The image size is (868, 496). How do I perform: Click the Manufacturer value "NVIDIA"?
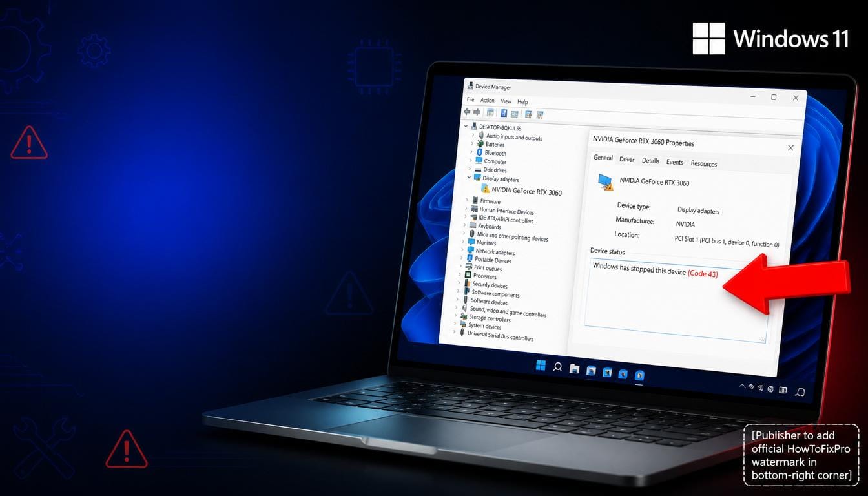pyautogui.click(x=685, y=224)
